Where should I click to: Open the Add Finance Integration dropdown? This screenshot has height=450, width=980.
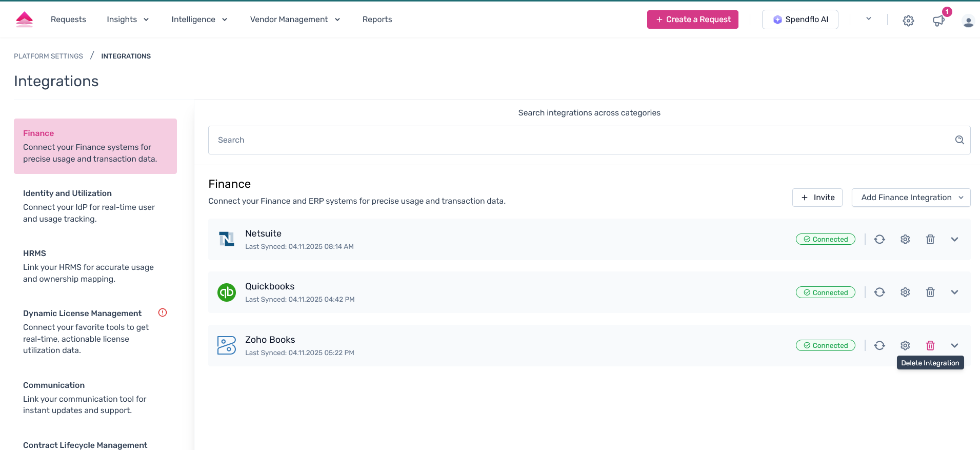[911, 198]
